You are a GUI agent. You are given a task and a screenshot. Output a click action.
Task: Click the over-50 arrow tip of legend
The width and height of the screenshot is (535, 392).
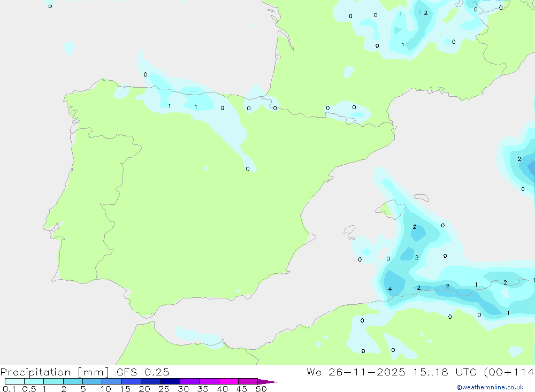point(267,382)
